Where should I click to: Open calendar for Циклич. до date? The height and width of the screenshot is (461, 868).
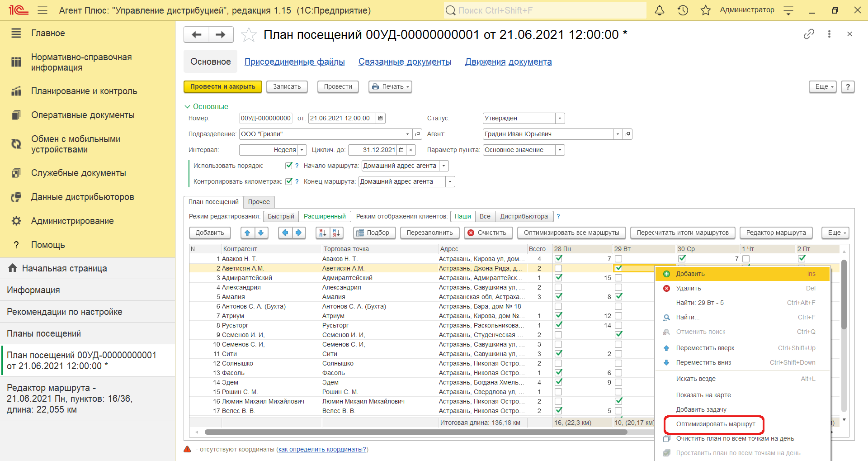tap(401, 150)
